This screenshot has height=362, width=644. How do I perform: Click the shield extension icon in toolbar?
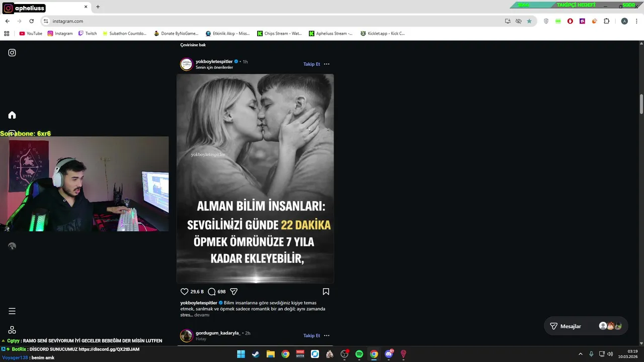click(x=546, y=21)
